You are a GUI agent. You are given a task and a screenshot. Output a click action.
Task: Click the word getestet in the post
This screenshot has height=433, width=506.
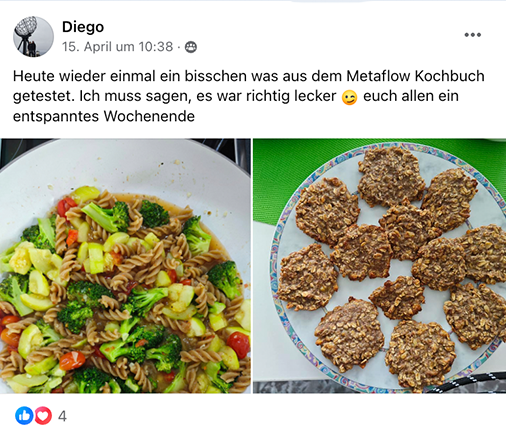[44, 97]
